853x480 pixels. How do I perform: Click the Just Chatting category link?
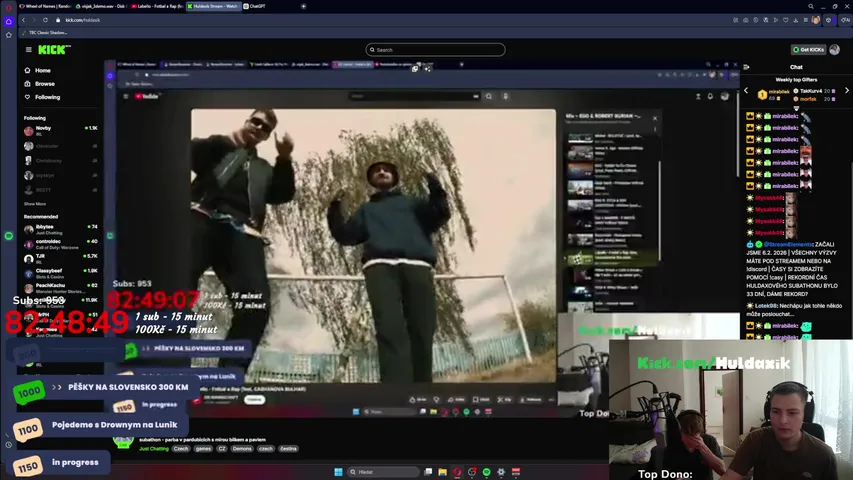point(154,449)
